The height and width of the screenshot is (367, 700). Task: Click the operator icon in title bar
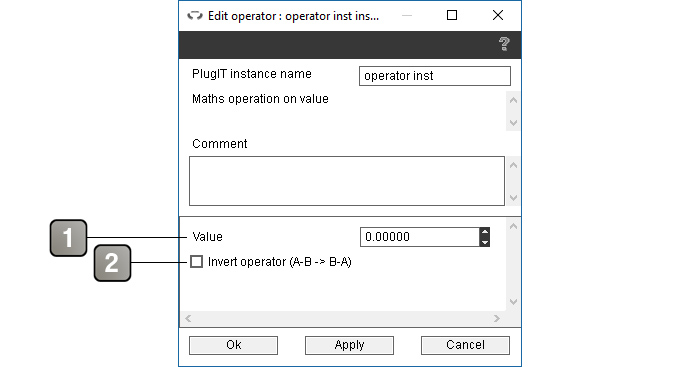tap(195, 16)
